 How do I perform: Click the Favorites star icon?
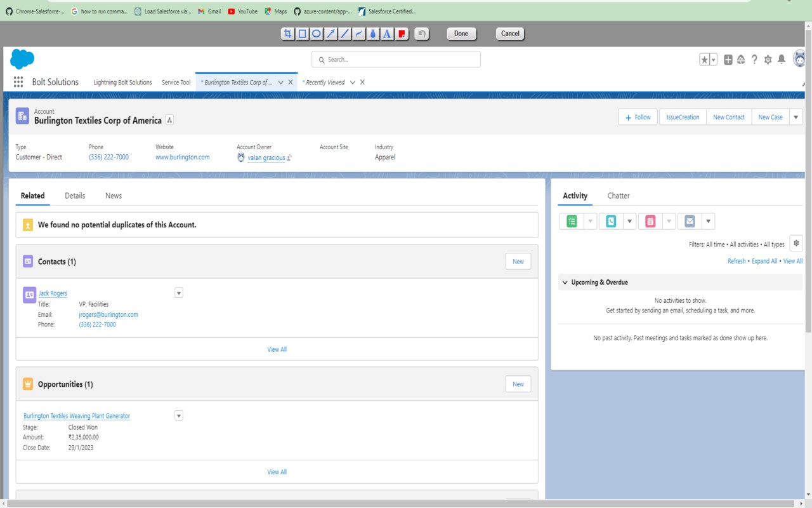click(x=704, y=60)
